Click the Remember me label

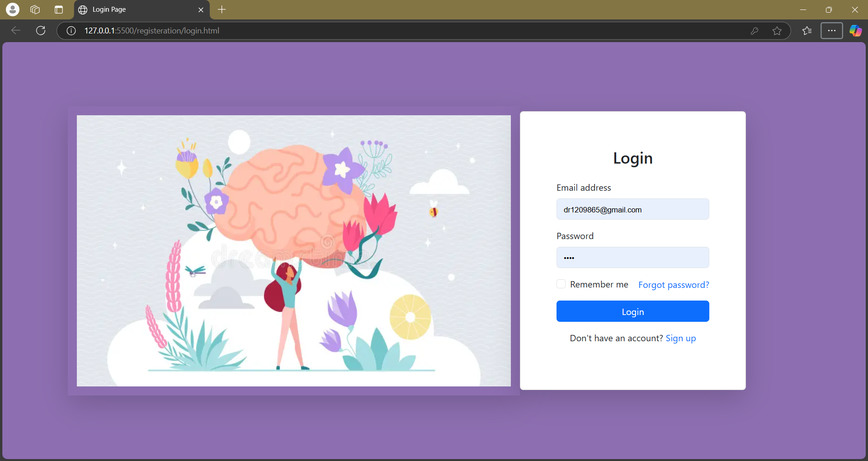pos(599,284)
